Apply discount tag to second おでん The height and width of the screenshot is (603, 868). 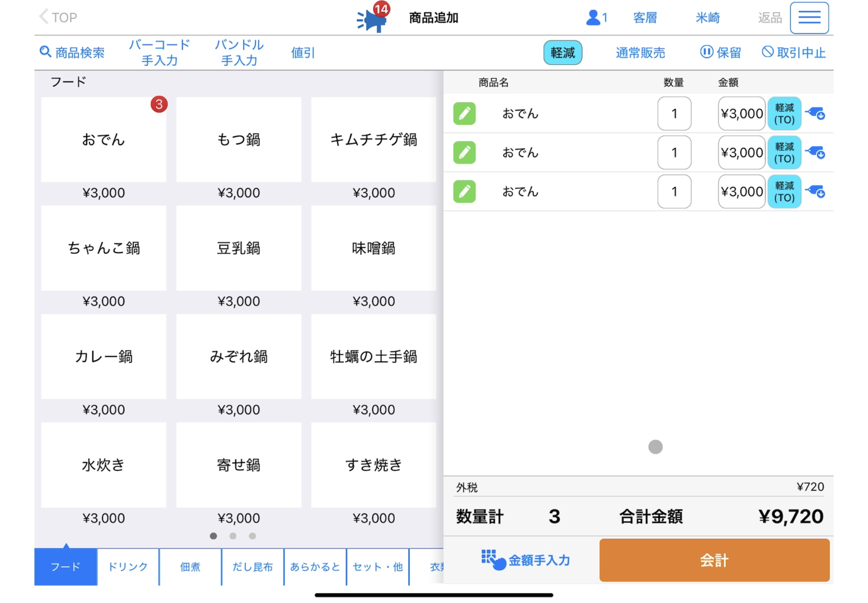[815, 153]
